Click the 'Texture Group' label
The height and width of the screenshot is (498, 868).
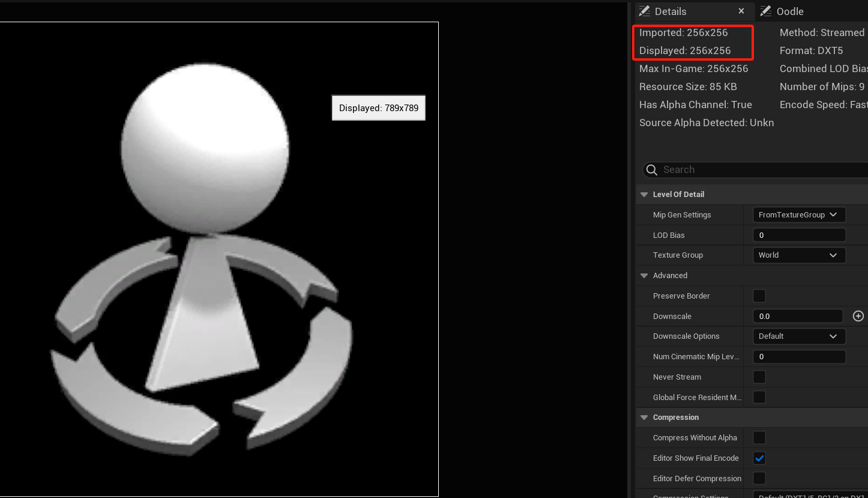coord(678,255)
